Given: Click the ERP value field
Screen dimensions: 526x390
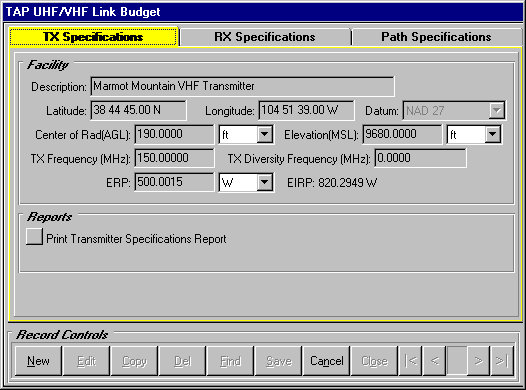Looking at the screenshot, I should (x=174, y=182).
